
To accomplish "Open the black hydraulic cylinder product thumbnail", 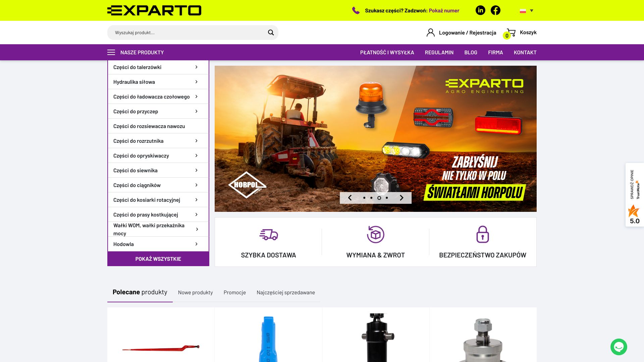I will coord(378,338).
